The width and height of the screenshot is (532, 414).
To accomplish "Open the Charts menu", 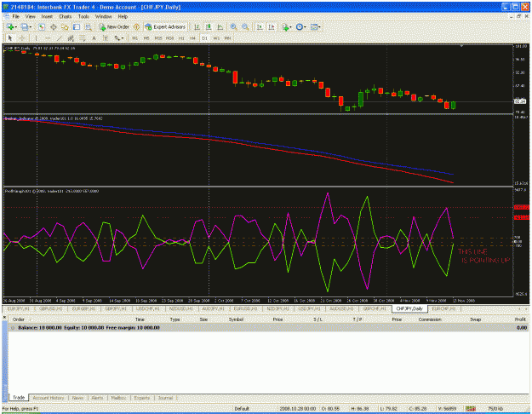I will (66, 16).
